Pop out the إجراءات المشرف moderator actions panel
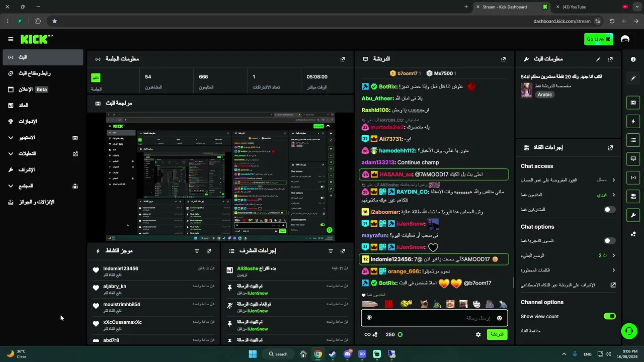 point(343,251)
